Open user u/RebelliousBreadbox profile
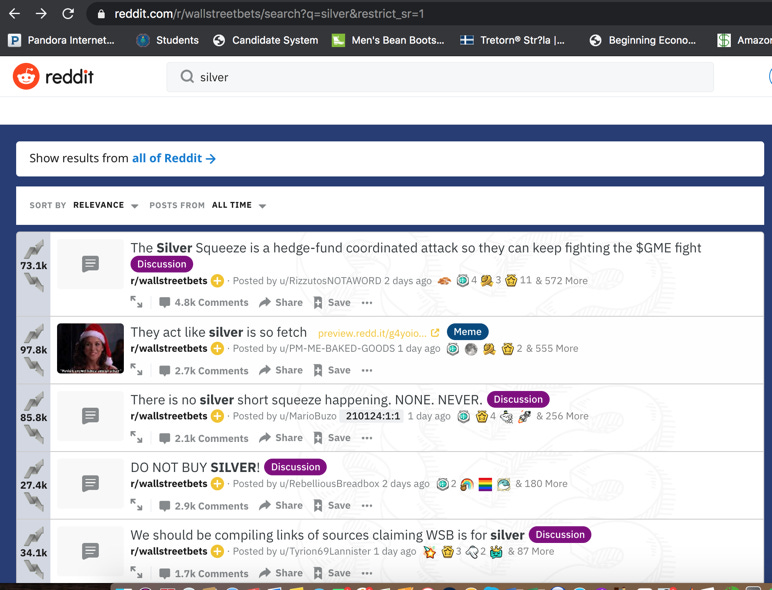 point(329,484)
